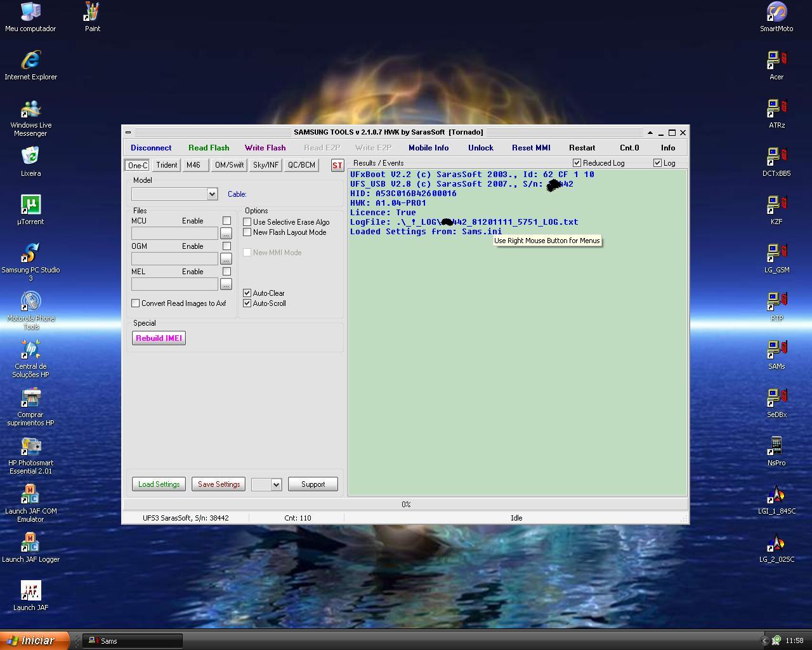Launch Internet Explorer from desktop
Viewport: 812px width, 650px height.
30,65
